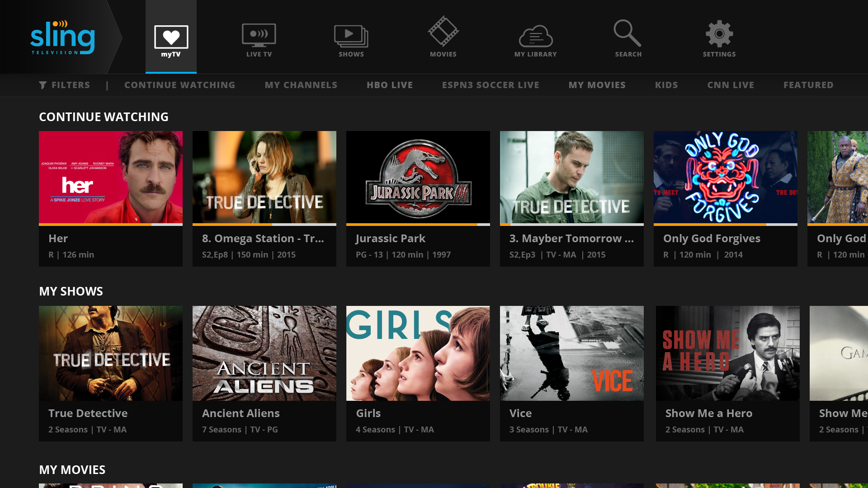Click the My Movies filter link
868x488 pixels.
click(597, 85)
